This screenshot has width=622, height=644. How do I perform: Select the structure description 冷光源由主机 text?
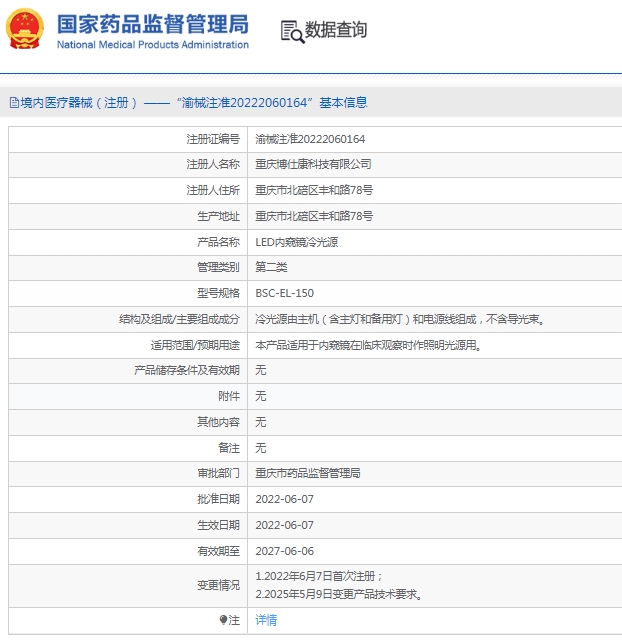click(400, 319)
